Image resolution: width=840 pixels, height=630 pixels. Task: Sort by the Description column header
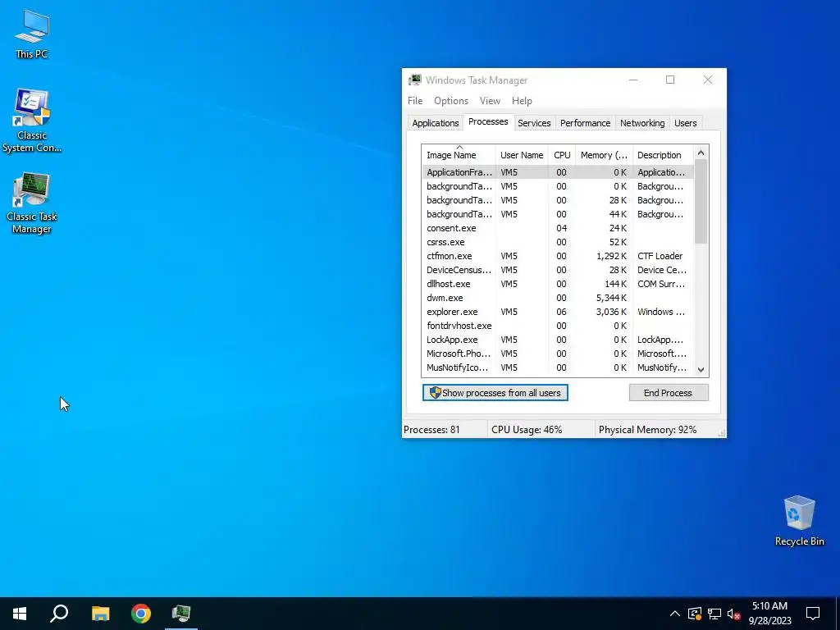pos(663,155)
